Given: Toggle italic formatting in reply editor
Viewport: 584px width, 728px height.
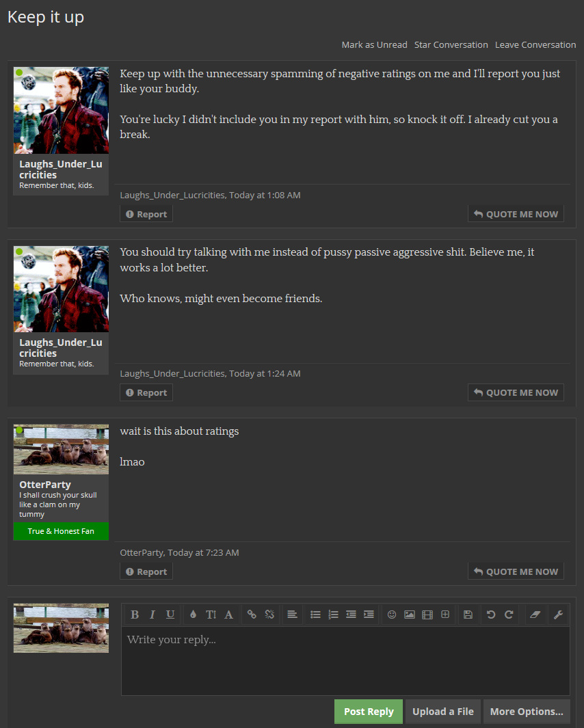Looking at the screenshot, I should click(152, 615).
